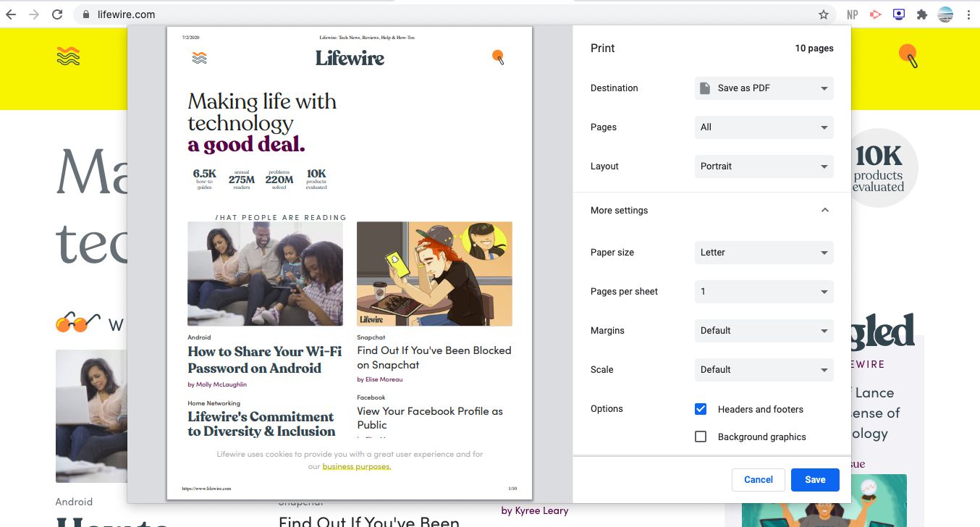Collapse the More settings section

(824, 211)
